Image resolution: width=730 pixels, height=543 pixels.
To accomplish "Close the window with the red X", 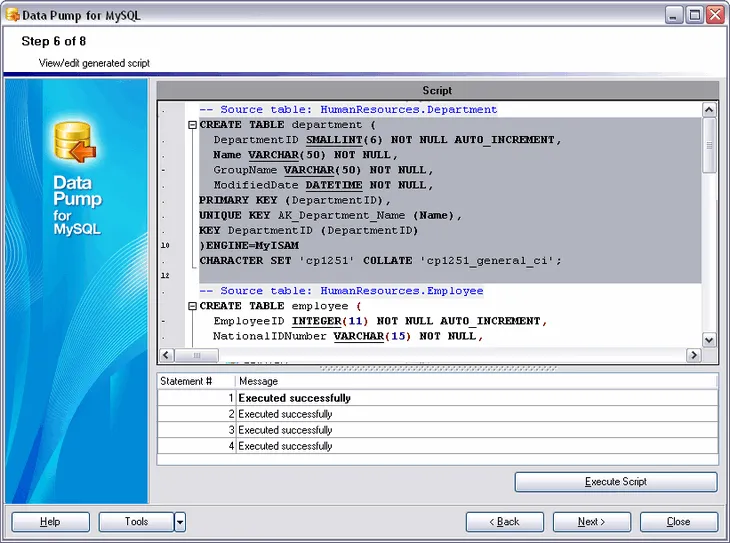I will tap(716, 15).
